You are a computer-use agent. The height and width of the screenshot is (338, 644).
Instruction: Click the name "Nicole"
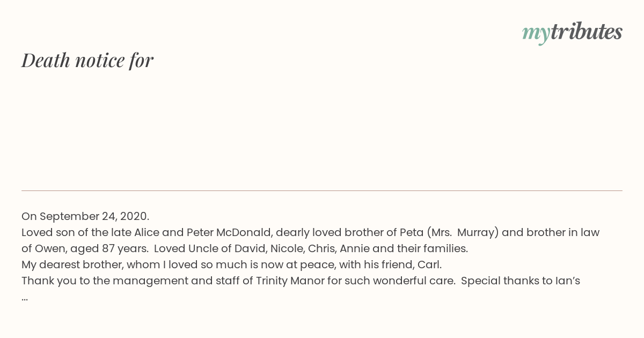pos(286,249)
